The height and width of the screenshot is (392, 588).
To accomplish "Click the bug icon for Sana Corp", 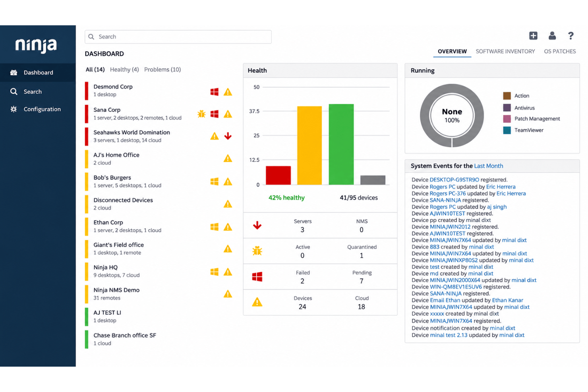I will (201, 114).
